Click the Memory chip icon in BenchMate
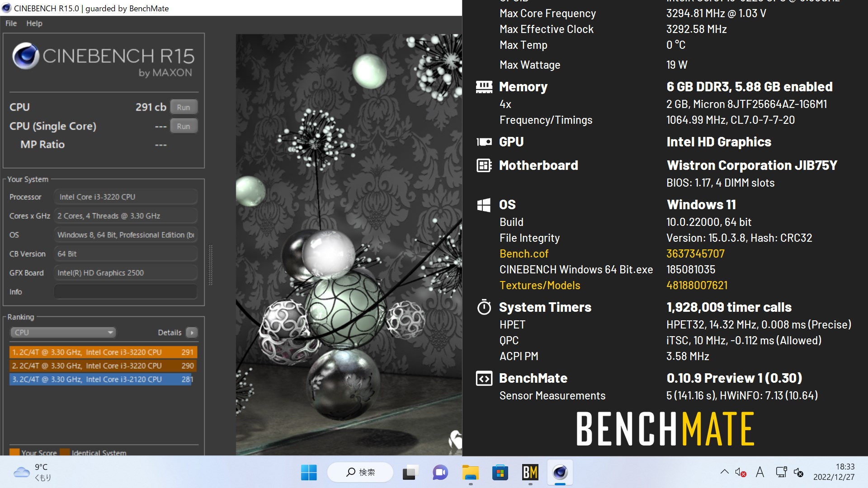Screen dimensions: 868x488 pos(484,87)
